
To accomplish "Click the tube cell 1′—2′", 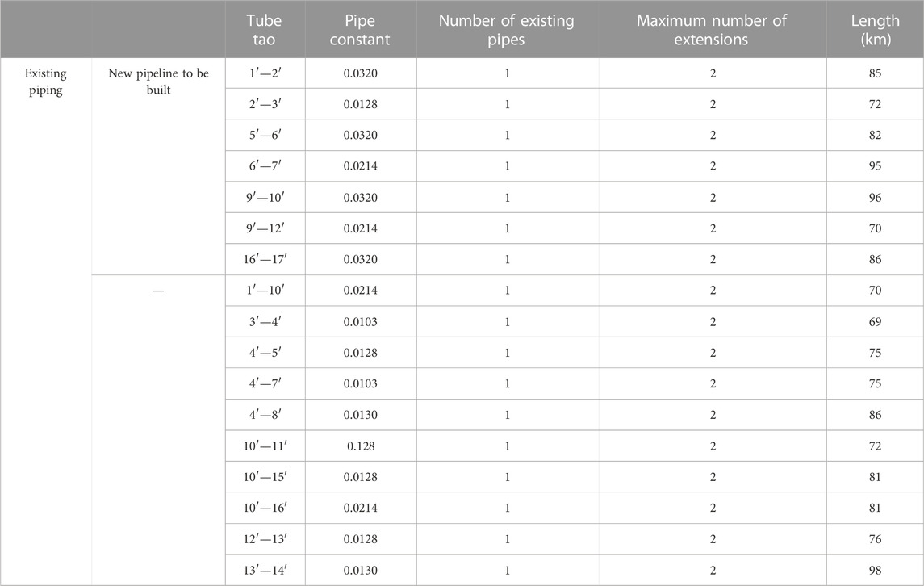I will (265, 73).
